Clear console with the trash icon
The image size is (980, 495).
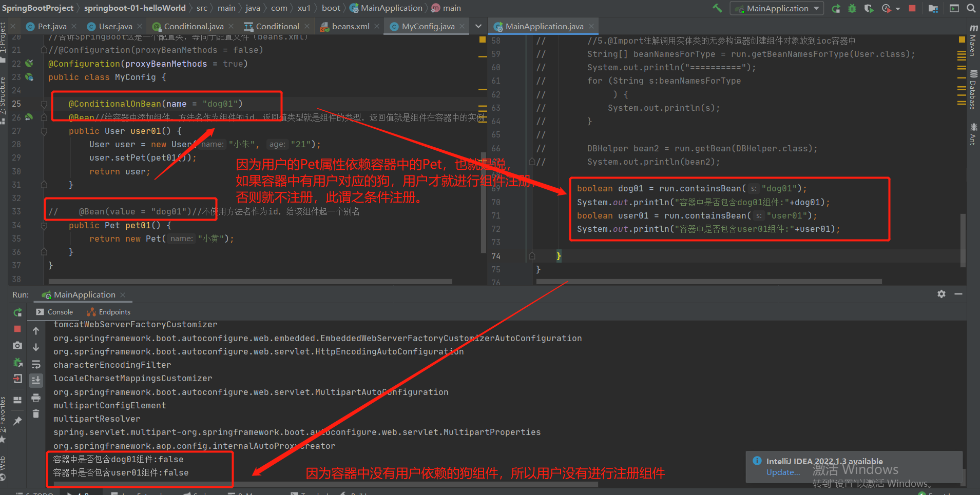36,413
